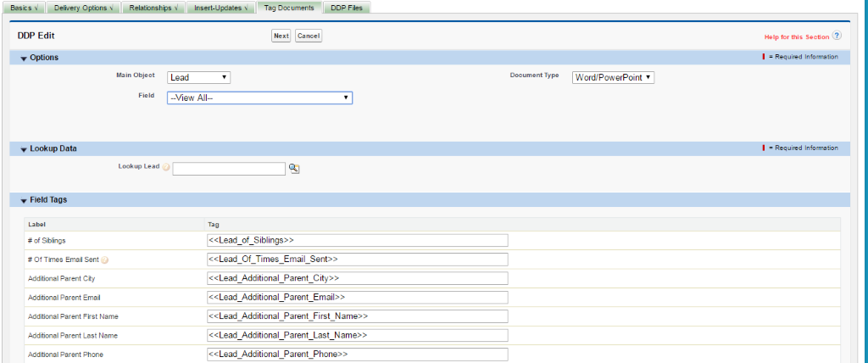Collapse the Options section arrow
The image size is (868, 363).
[x=24, y=59]
